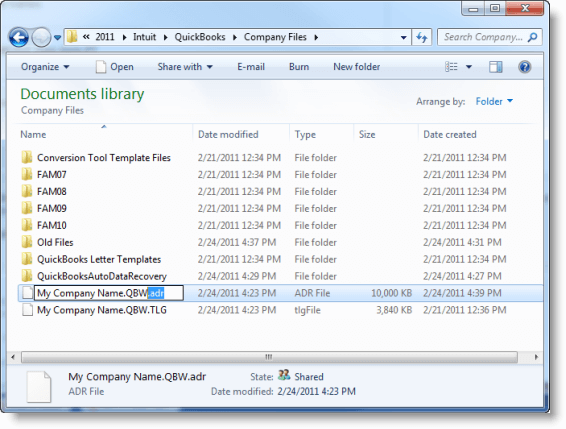The width and height of the screenshot is (566, 429).
Task: Click the search magnifier icon
Action: [532, 37]
